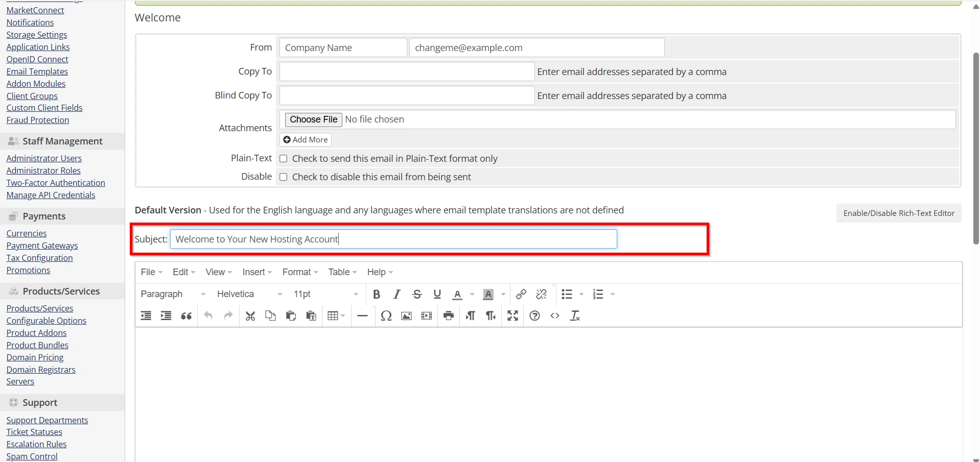This screenshot has height=462, width=980.
Task: Click Add More attachments button
Action: coord(306,140)
